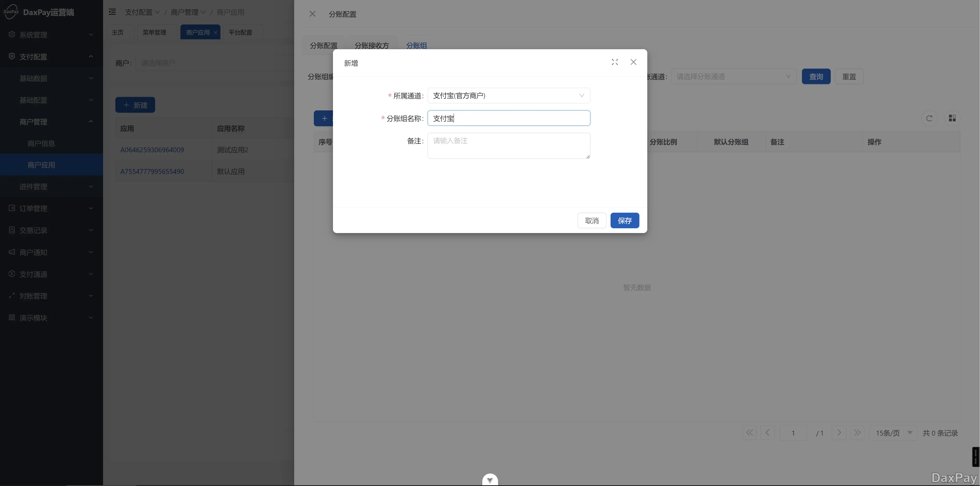
Task: Open the 15条/页 page size selector
Action: point(893,433)
